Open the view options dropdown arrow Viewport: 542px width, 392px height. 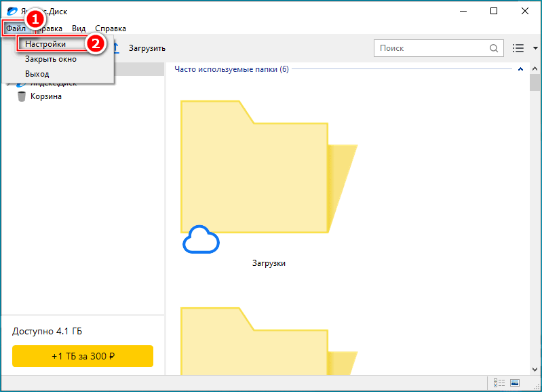(535, 48)
